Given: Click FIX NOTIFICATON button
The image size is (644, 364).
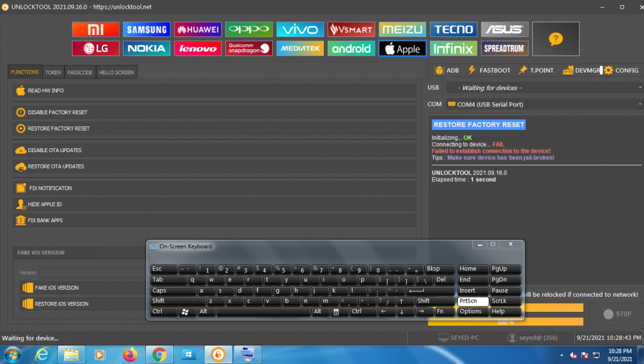Looking at the screenshot, I should pos(214,188).
